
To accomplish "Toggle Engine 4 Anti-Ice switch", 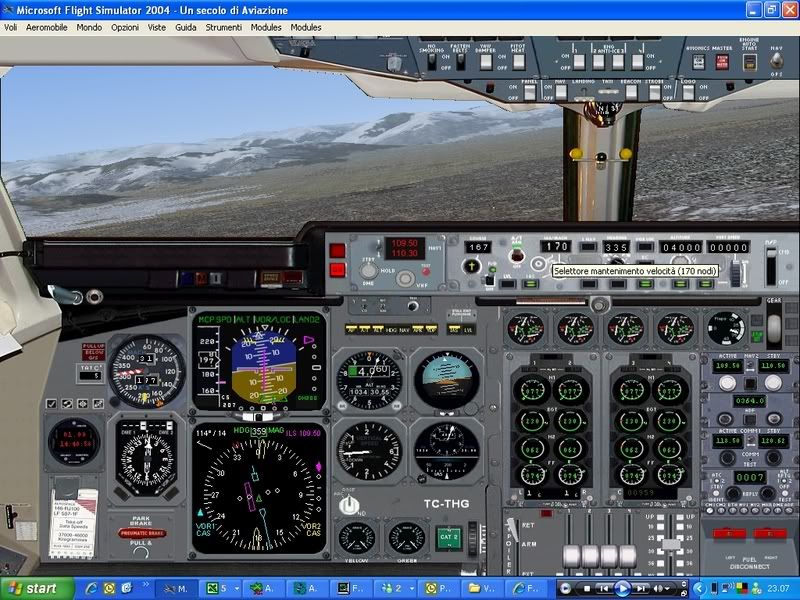I will pyautogui.click(x=637, y=62).
